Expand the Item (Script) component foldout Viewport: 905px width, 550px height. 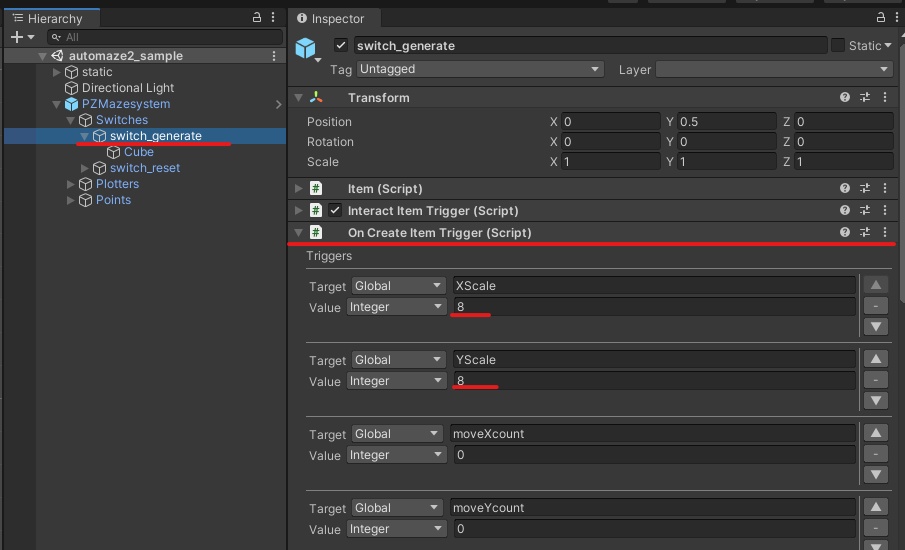[x=298, y=188]
